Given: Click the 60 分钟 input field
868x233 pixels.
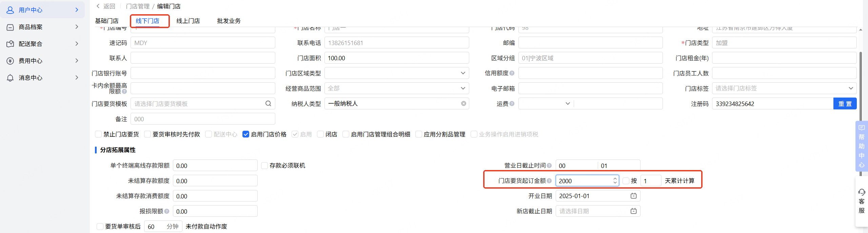Looking at the screenshot, I should coord(163,227).
